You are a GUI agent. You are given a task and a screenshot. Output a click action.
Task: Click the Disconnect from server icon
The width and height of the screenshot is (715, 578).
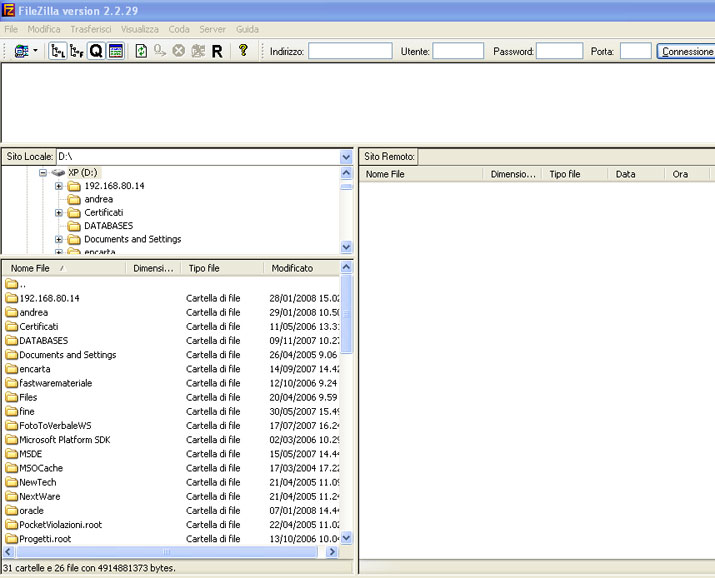pos(198,51)
